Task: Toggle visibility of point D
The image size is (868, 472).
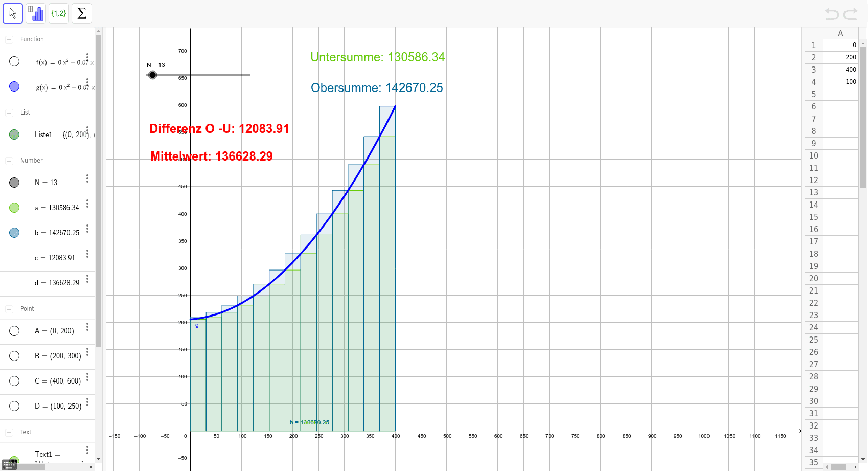Action: pos(14,406)
